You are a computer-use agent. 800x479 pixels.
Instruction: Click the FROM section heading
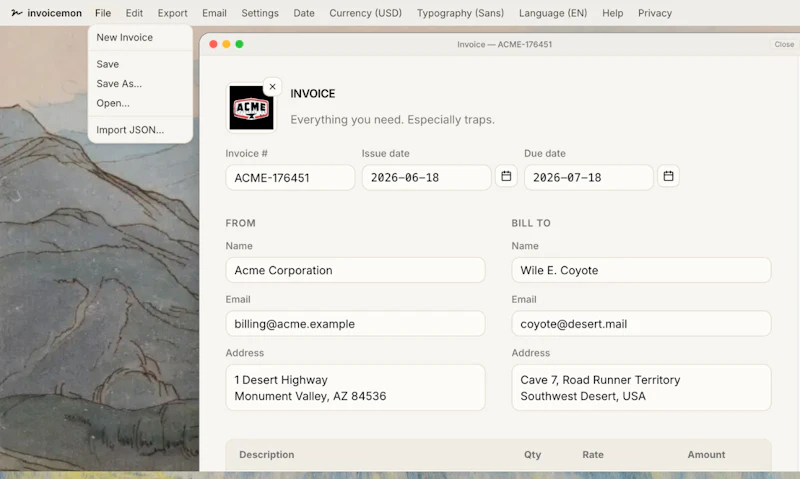(x=240, y=223)
